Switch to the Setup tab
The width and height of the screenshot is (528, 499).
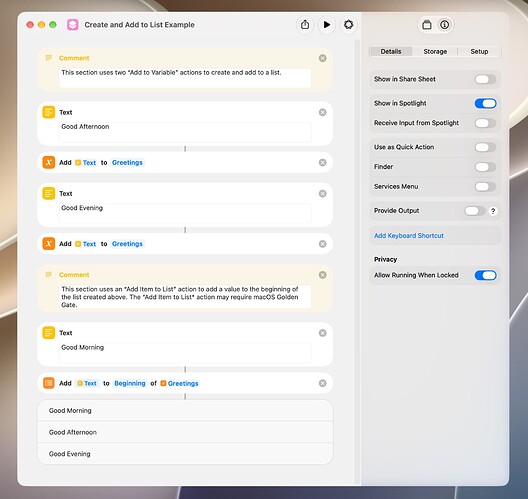pyautogui.click(x=479, y=52)
